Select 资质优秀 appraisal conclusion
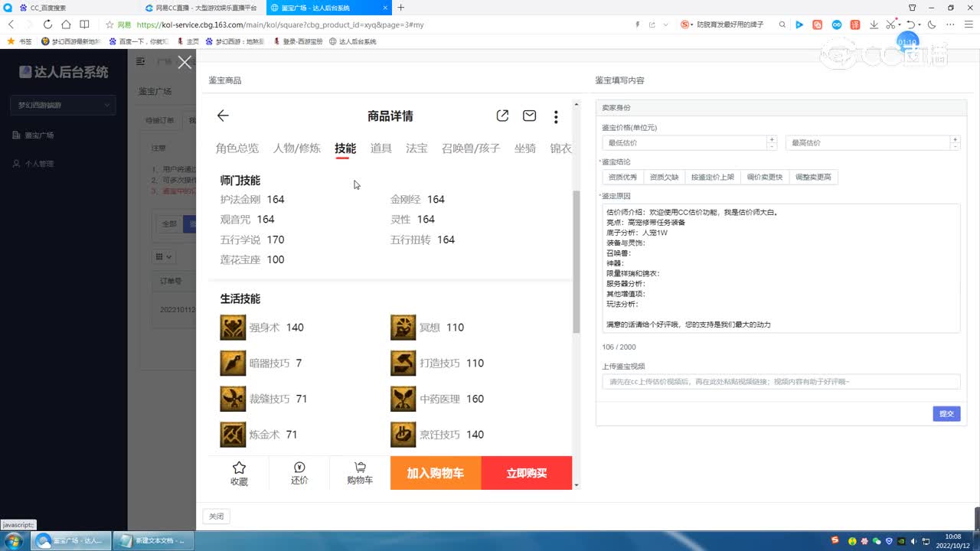 (622, 177)
